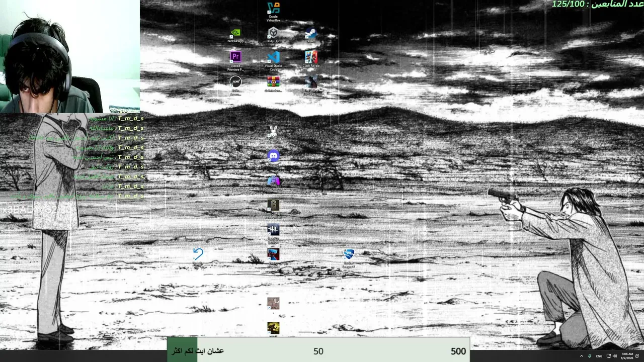Open the network status tray icon
644x362 pixels.
click(608, 356)
